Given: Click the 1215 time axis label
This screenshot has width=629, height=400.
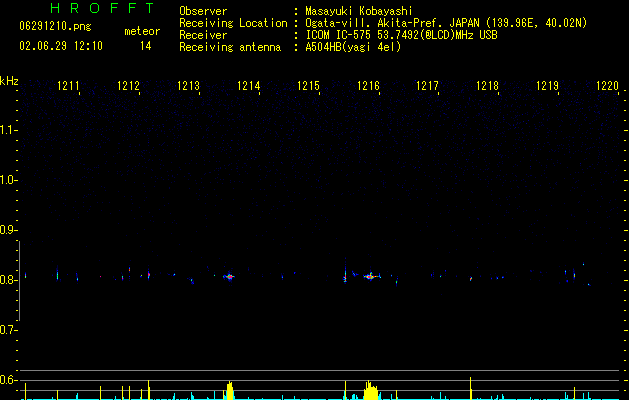Looking at the screenshot, I should click(308, 86).
